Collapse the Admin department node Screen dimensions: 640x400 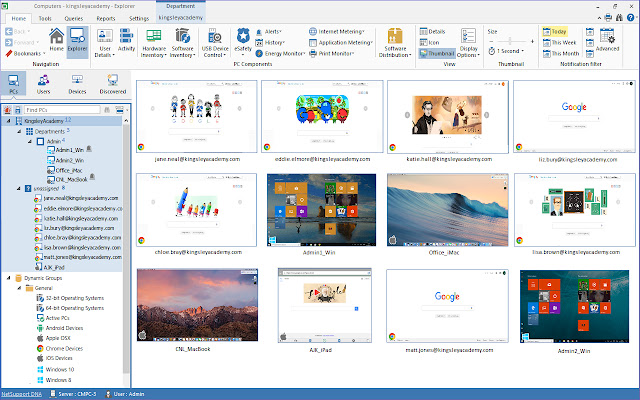[29, 141]
